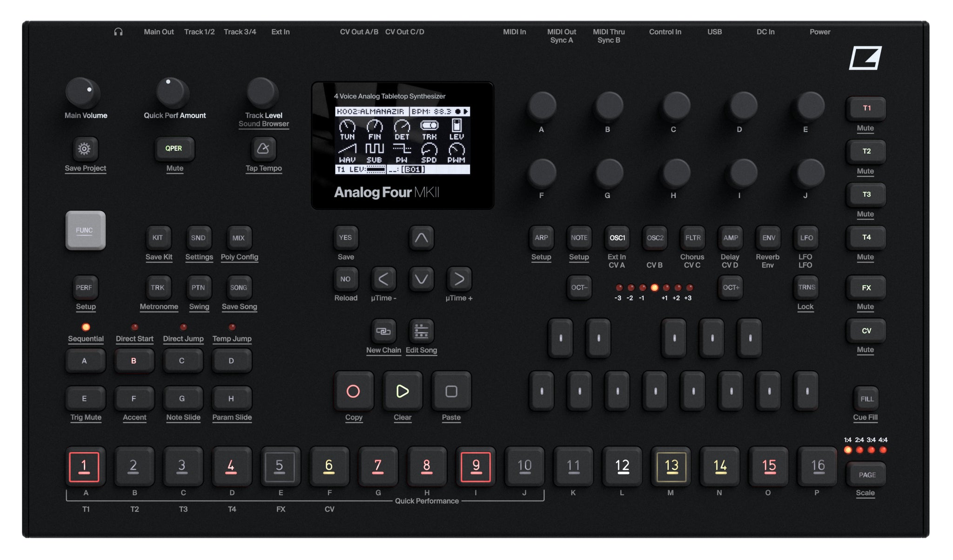Select track T2 button

click(866, 151)
